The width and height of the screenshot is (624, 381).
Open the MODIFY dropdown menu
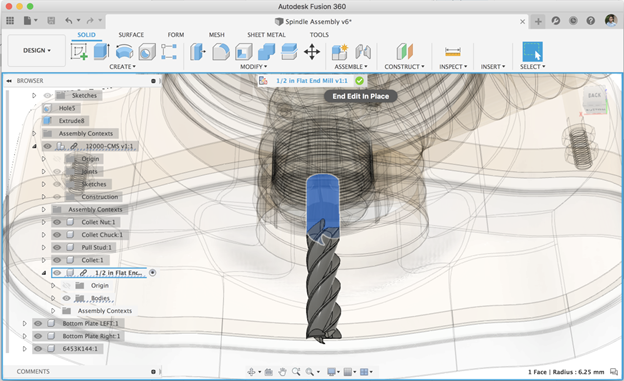coord(254,66)
